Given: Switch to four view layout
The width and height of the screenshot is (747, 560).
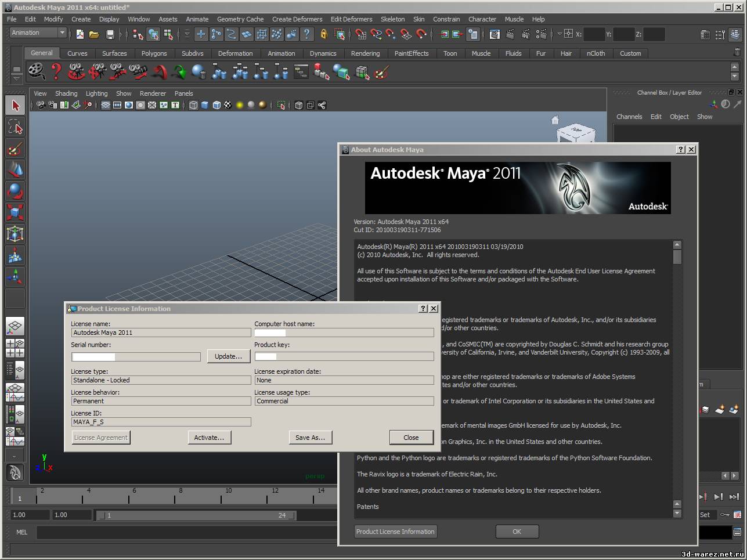Looking at the screenshot, I should (x=15, y=348).
